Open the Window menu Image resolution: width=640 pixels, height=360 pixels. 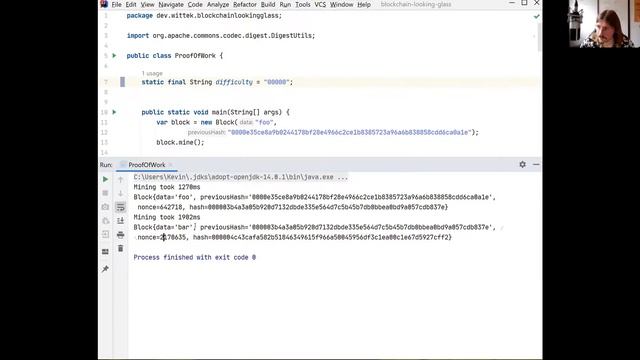[341, 4]
